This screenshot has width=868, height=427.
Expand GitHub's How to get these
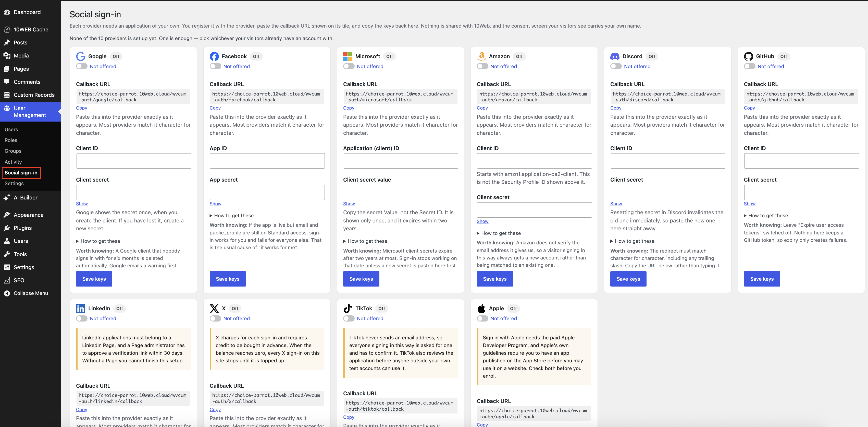pyautogui.click(x=766, y=216)
